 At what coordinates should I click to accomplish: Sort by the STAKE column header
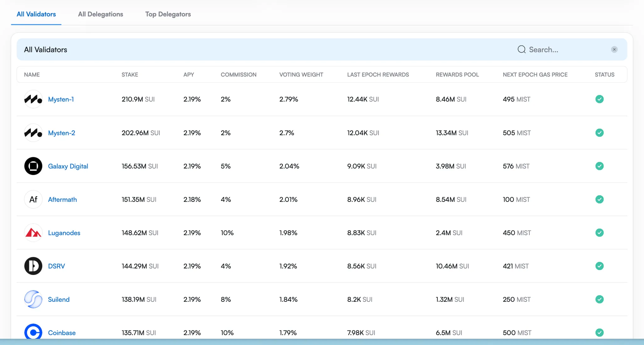[130, 75]
